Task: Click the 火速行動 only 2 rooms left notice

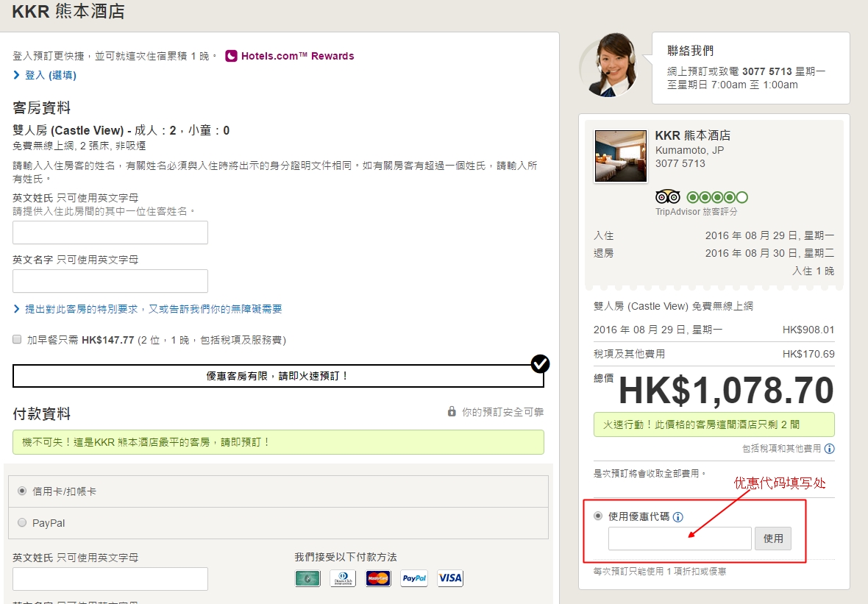Action: [x=714, y=424]
